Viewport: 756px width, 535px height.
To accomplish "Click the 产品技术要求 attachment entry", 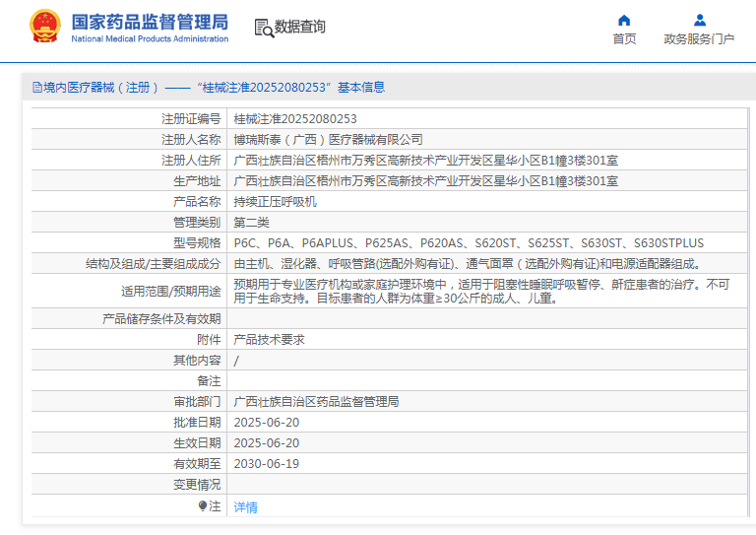I will tap(269, 339).
